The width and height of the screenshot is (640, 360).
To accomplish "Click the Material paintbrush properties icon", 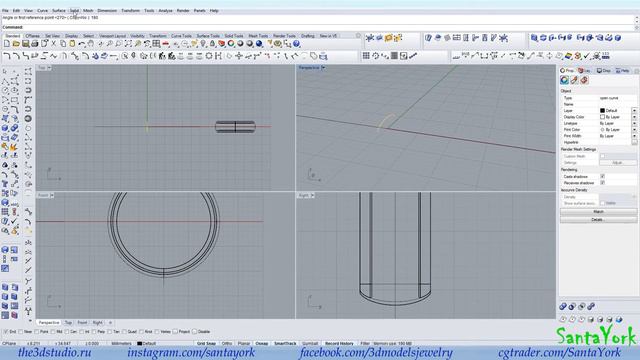I will pos(574,80).
